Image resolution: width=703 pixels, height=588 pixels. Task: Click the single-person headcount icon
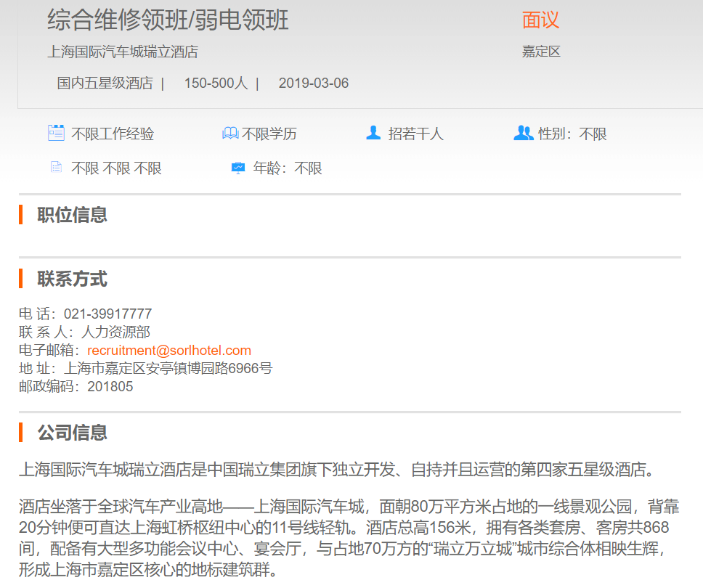pos(373,133)
